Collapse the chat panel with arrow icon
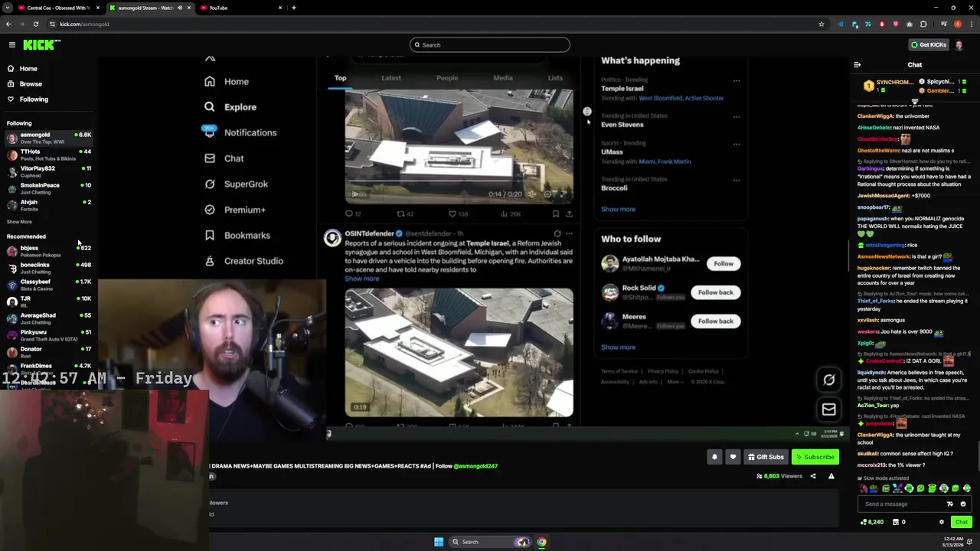Viewport: 980px width, 551px height. pyautogui.click(x=857, y=65)
